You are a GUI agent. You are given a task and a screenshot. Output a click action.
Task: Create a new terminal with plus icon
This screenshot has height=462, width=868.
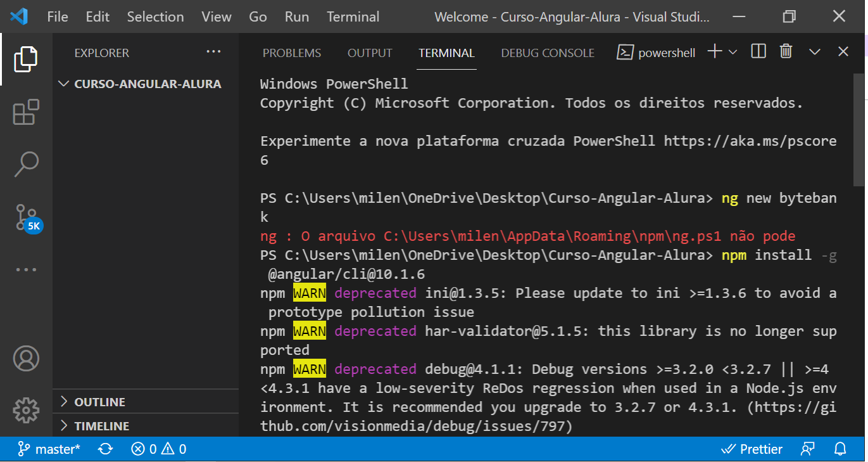point(715,52)
